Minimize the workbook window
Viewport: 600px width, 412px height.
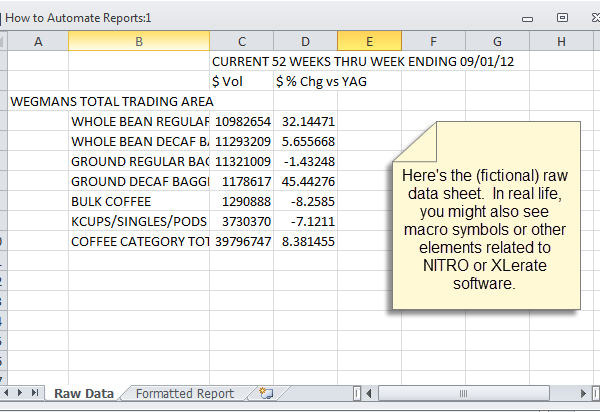pos(528,18)
